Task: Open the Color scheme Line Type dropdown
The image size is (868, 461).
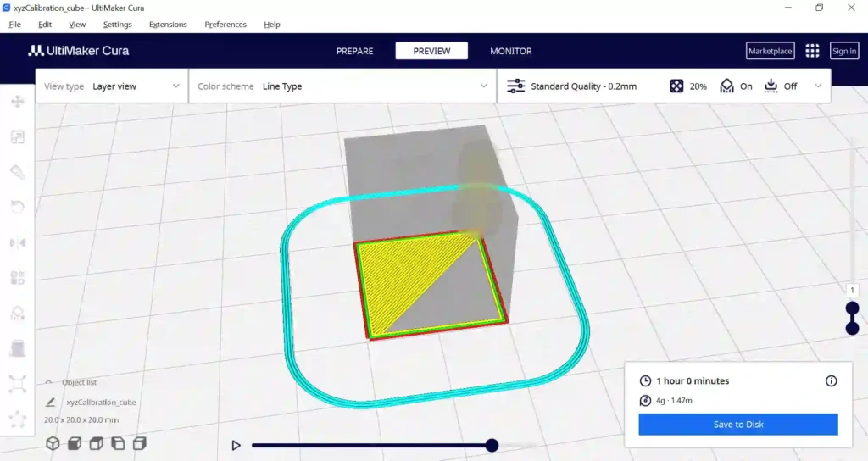Action: pos(342,86)
